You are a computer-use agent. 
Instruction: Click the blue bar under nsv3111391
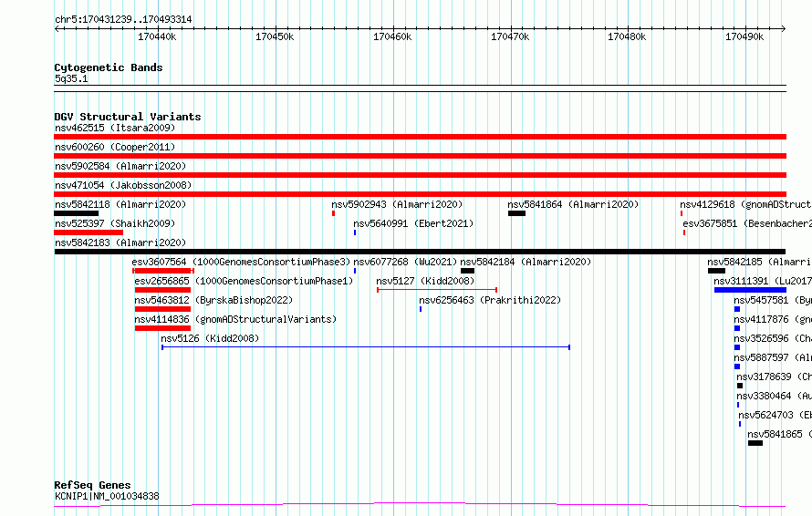(750, 290)
